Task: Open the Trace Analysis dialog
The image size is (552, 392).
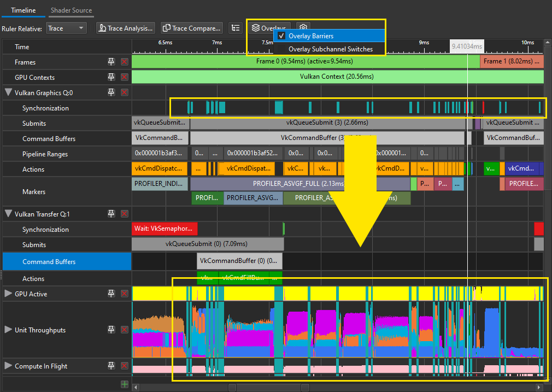Action: click(126, 28)
